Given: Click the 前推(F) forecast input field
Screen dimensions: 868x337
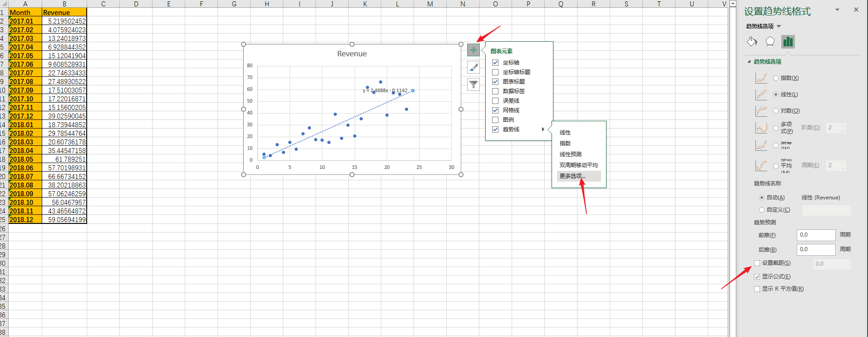Looking at the screenshot, I should coord(816,235).
